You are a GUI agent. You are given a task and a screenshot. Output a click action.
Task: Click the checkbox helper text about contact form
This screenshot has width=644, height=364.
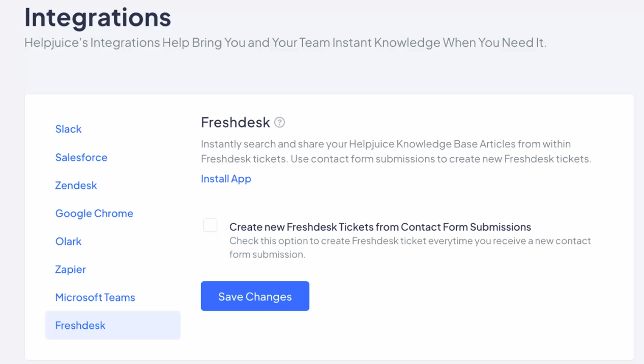tap(410, 248)
